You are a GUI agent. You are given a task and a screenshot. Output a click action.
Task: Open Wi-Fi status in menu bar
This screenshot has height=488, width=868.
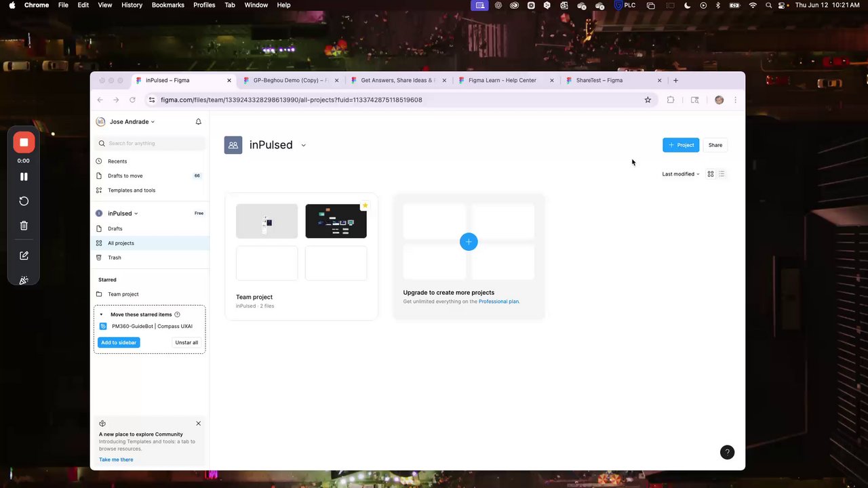(753, 5)
